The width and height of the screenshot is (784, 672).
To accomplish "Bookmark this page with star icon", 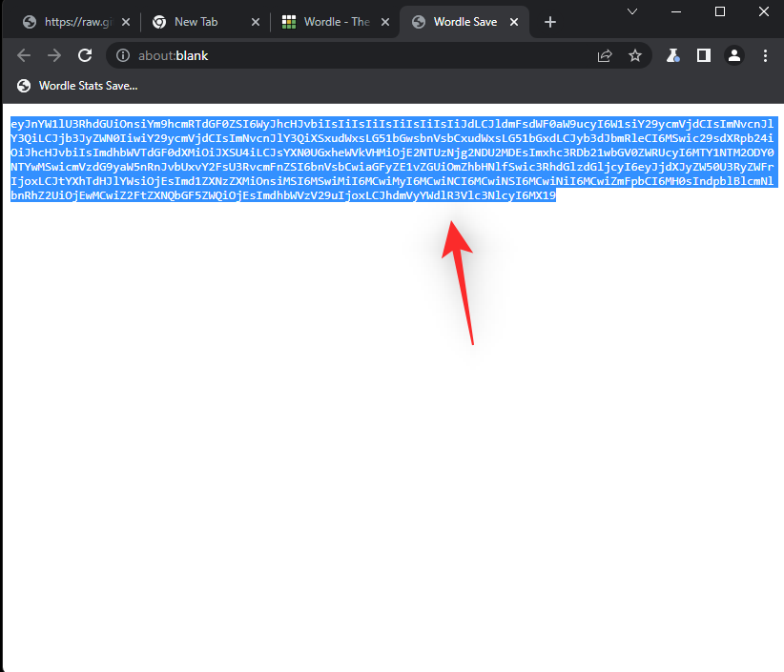I will tap(635, 55).
